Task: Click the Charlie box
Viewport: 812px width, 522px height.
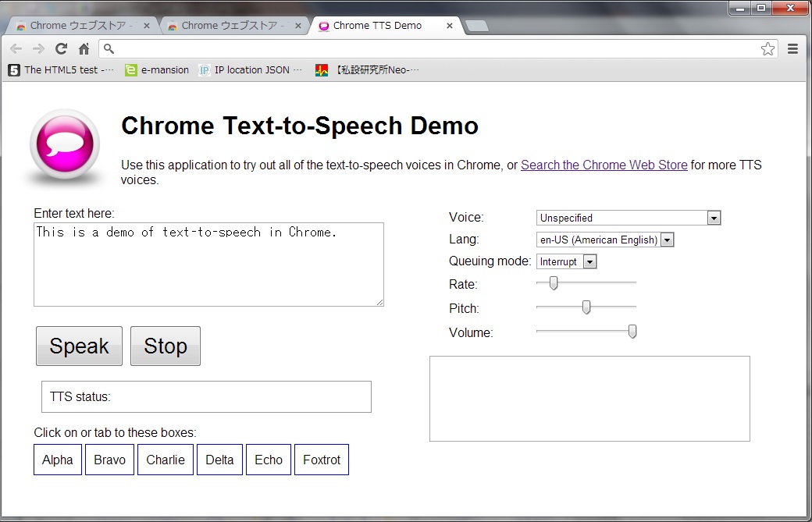Action: (166, 460)
